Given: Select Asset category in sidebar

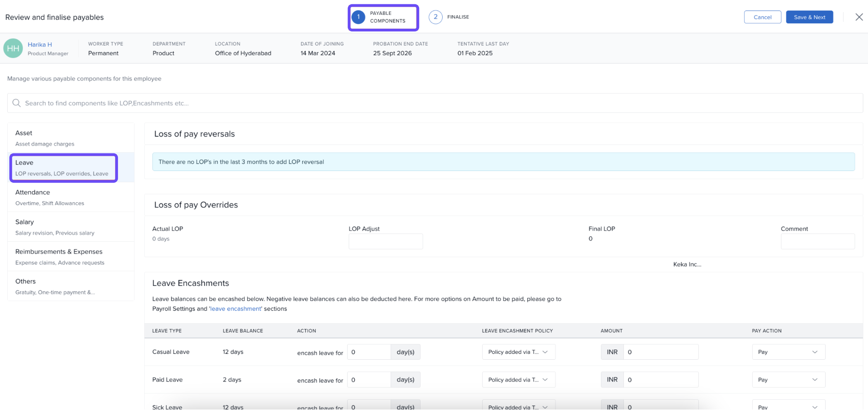Looking at the screenshot, I should pyautogui.click(x=71, y=138).
